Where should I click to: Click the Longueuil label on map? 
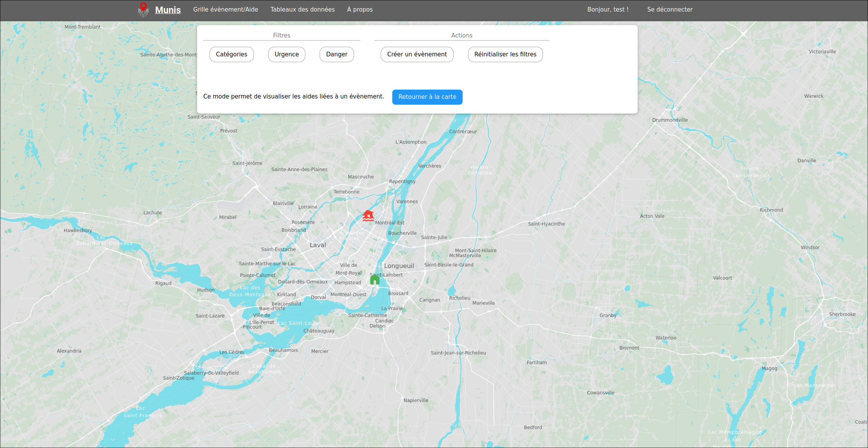pyautogui.click(x=399, y=266)
